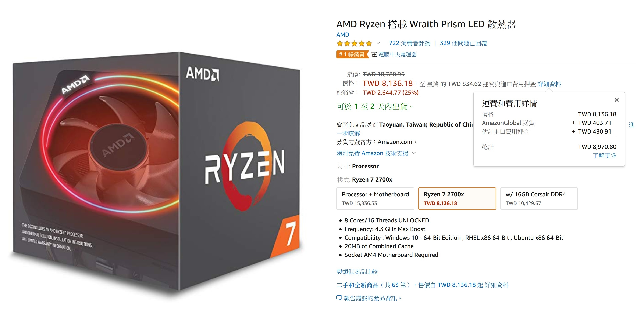The height and width of the screenshot is (318, 644).
Task: Open the used and new offers link
Action: (422, 285)
